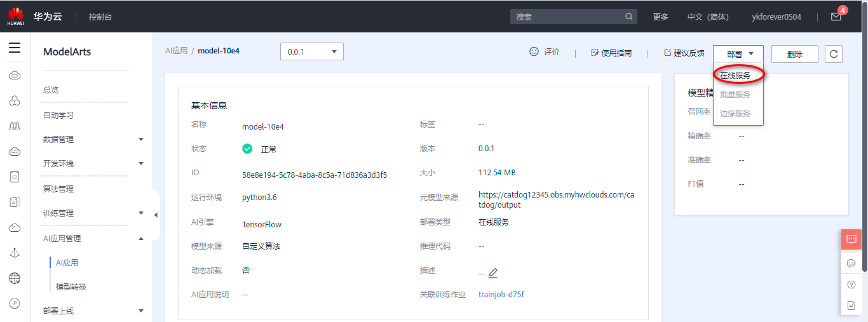Click the 使用指南 guide icon

[x=595, y=53]
